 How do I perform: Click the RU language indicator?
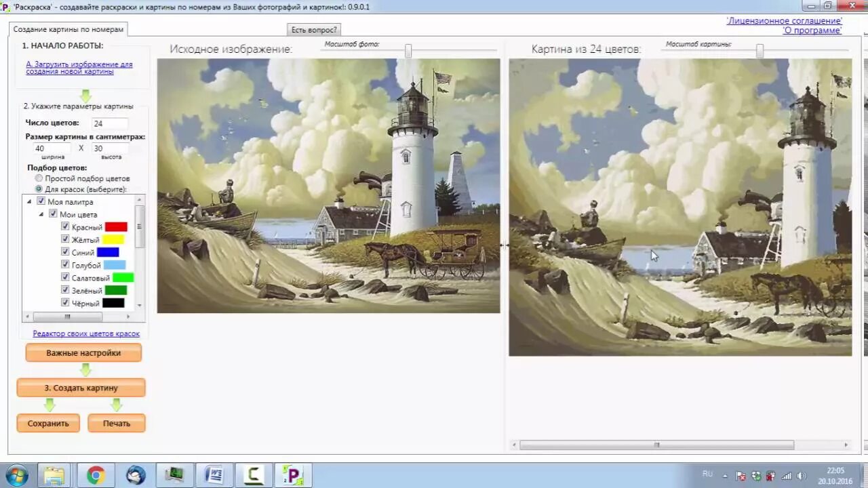tap(707, 474)
